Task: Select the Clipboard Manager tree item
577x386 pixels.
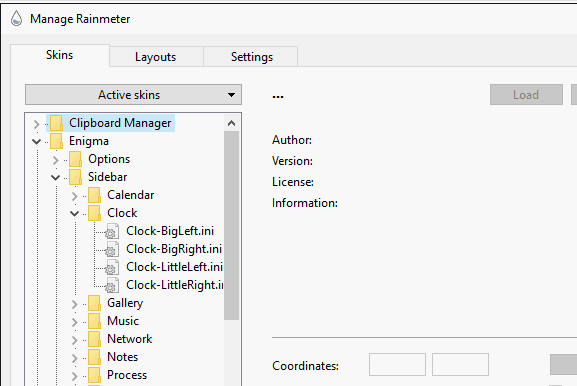Action: point(120,123)
